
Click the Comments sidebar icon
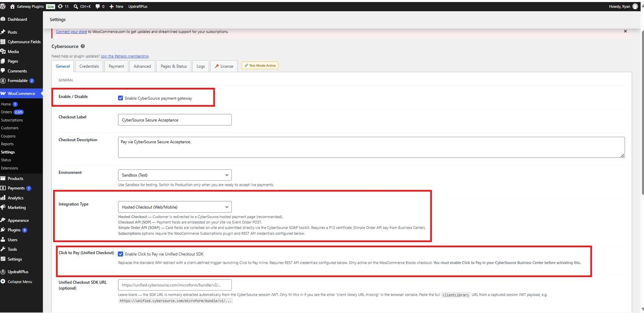coord(3,71)
